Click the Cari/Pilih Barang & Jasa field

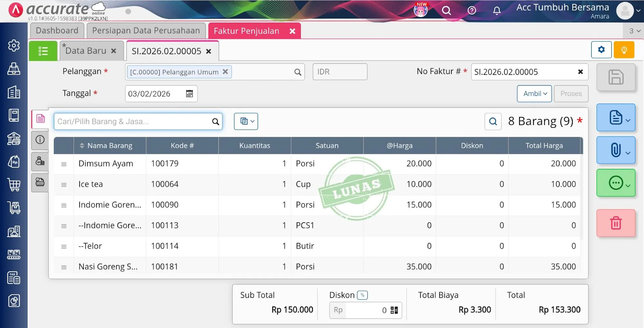132,121
